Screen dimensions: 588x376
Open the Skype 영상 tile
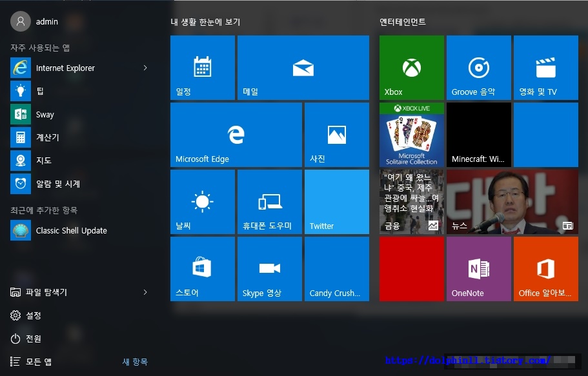(x=270, y=269)
